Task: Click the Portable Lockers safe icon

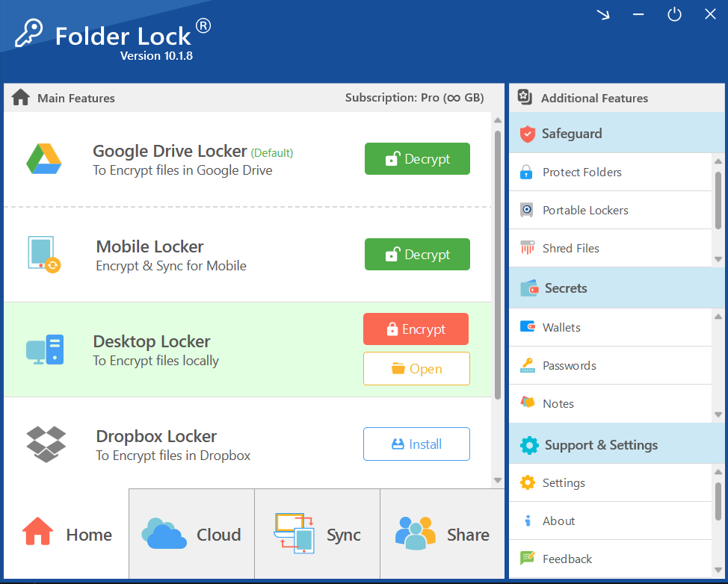Action: (x=526, y=210)
